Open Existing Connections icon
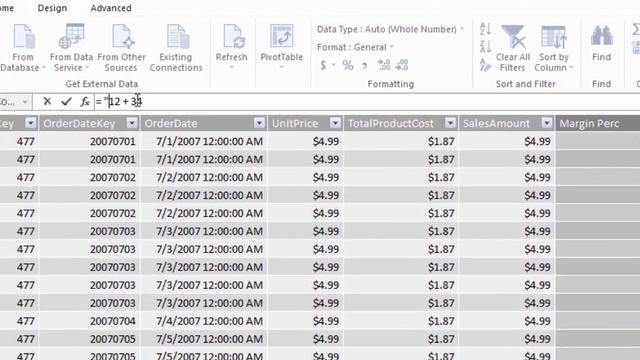 178,37
